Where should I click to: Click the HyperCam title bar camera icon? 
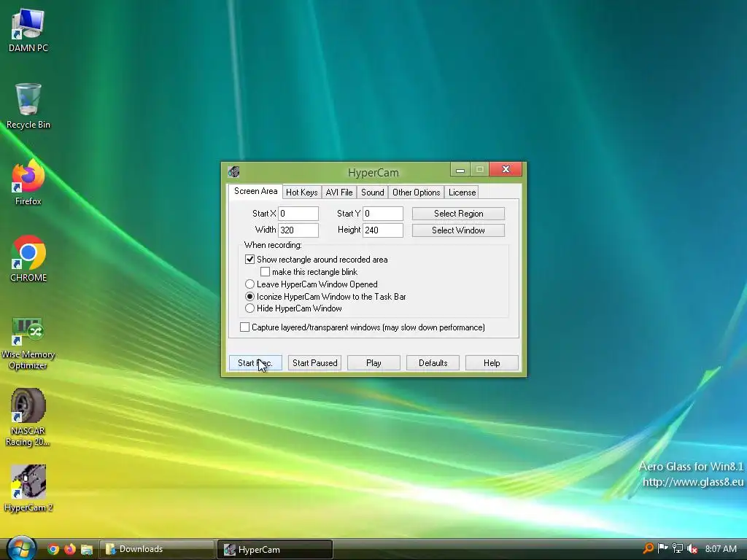point(234,171)
